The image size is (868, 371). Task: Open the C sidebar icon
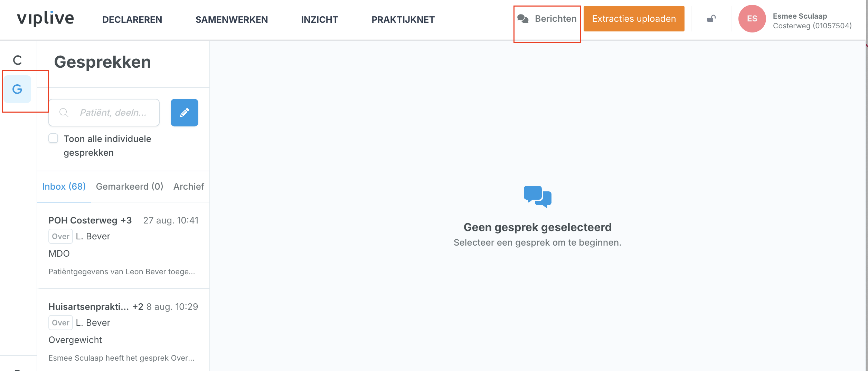click(x=17, y=60)
